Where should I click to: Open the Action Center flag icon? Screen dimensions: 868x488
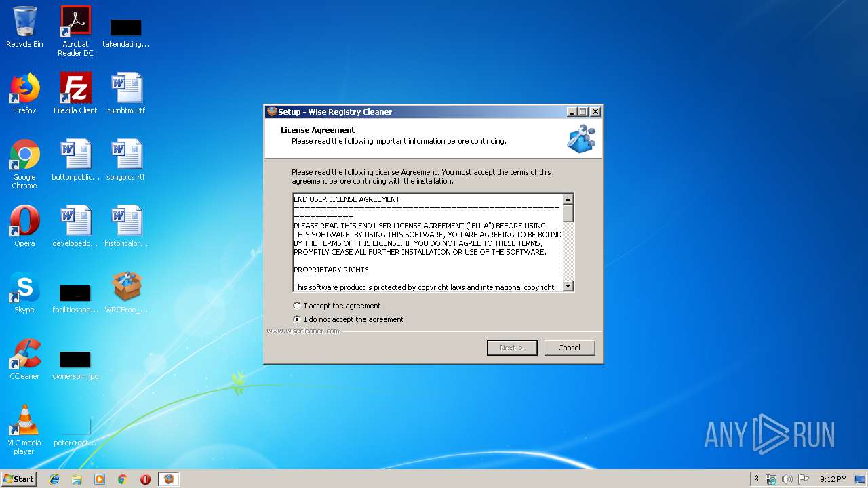tap(803, 479)
